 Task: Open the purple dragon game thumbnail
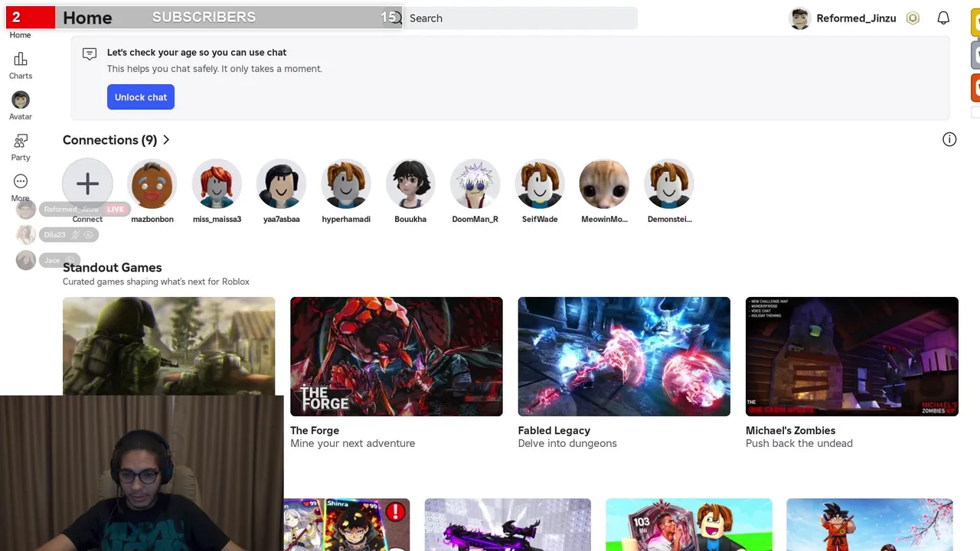508,525
